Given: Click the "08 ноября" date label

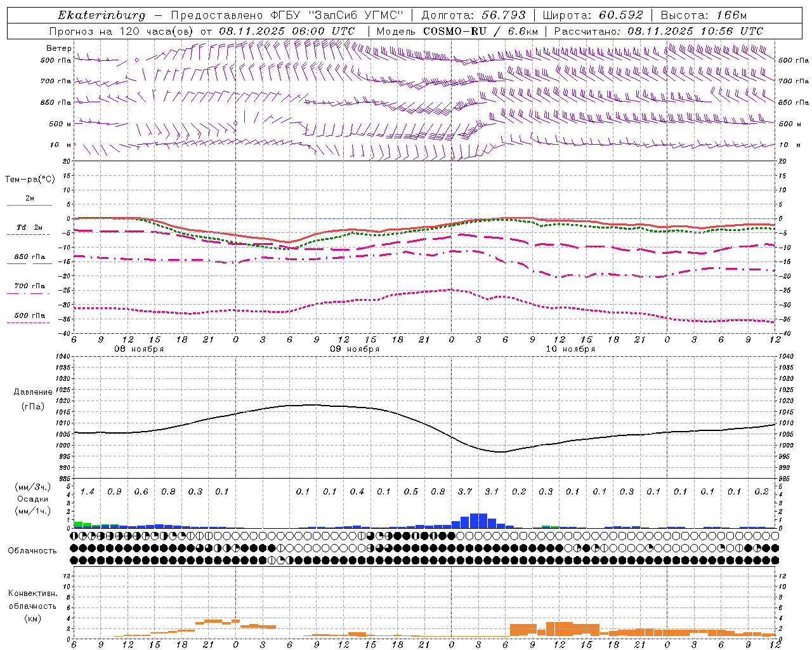Looking at the screenshot, I should point(139,349).
